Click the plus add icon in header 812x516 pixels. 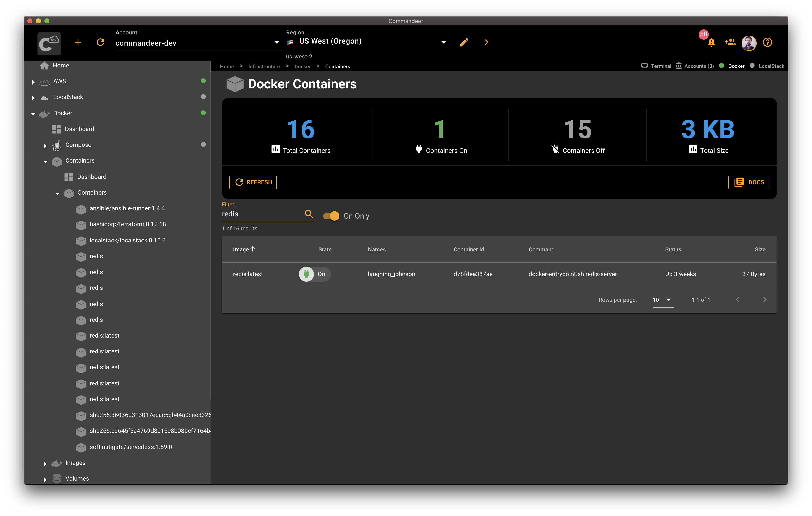point(78,42)
